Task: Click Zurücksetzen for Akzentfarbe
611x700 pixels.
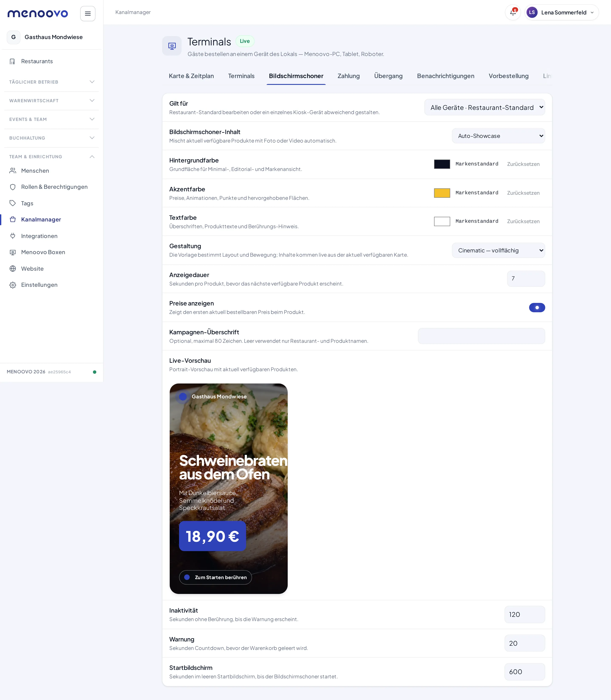Action: [x=523, y=193]
